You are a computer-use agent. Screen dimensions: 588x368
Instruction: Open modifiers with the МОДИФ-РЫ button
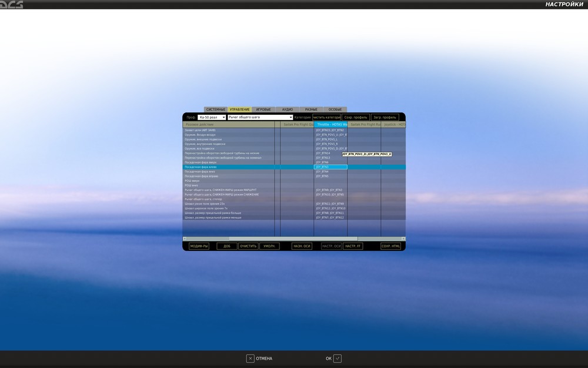point(200,246)
